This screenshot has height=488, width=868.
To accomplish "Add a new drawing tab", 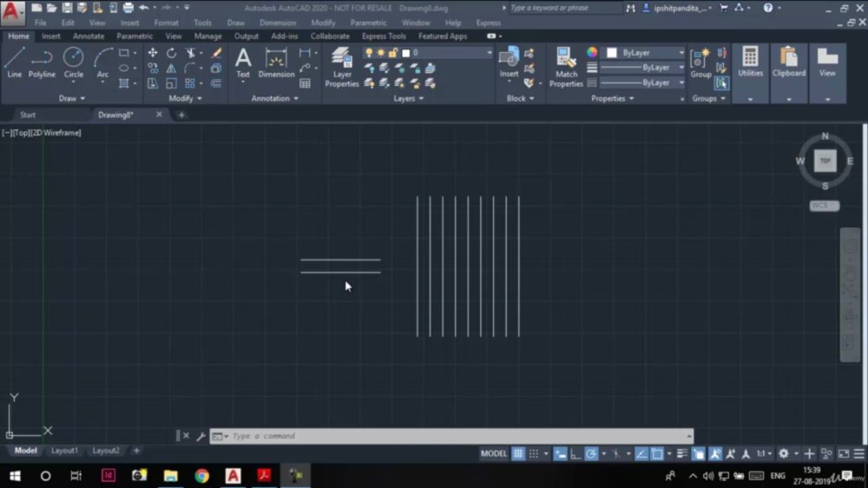I will [x=181, y=115].
